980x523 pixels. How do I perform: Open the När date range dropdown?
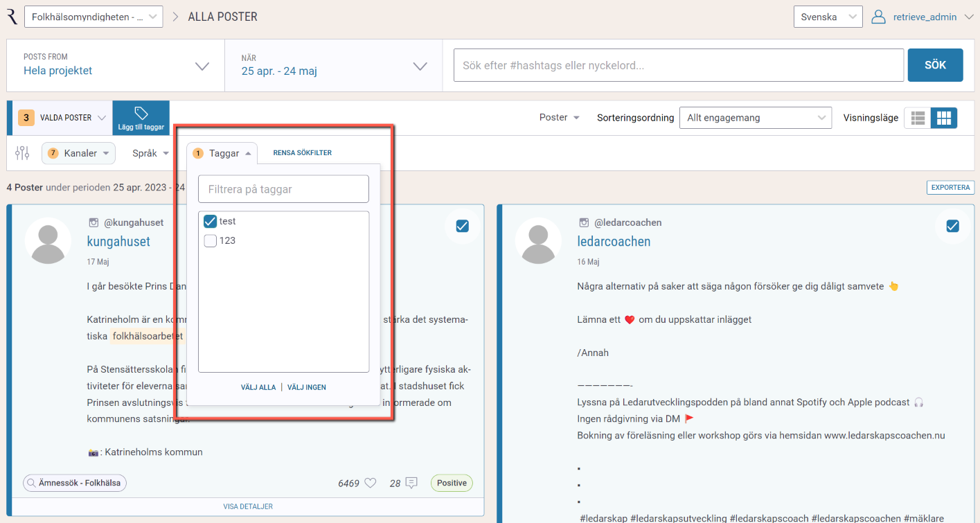(334, 65)
